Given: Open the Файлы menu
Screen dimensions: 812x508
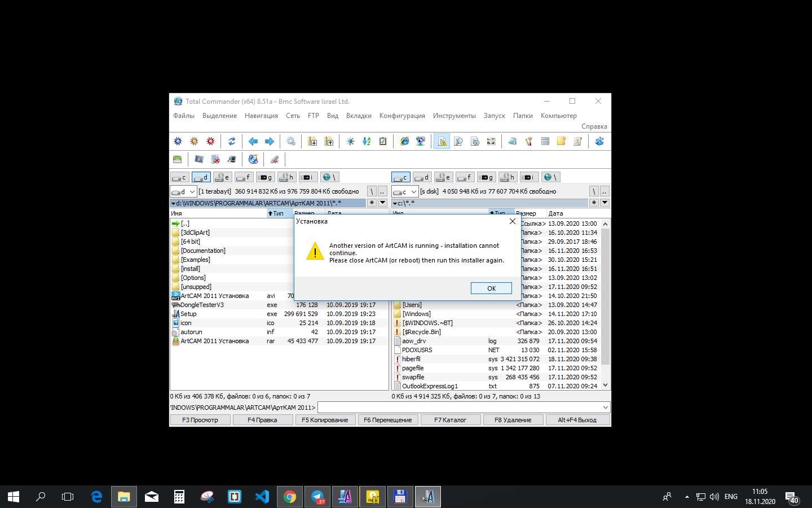Looking at the screenshot, I should (184, 116).
